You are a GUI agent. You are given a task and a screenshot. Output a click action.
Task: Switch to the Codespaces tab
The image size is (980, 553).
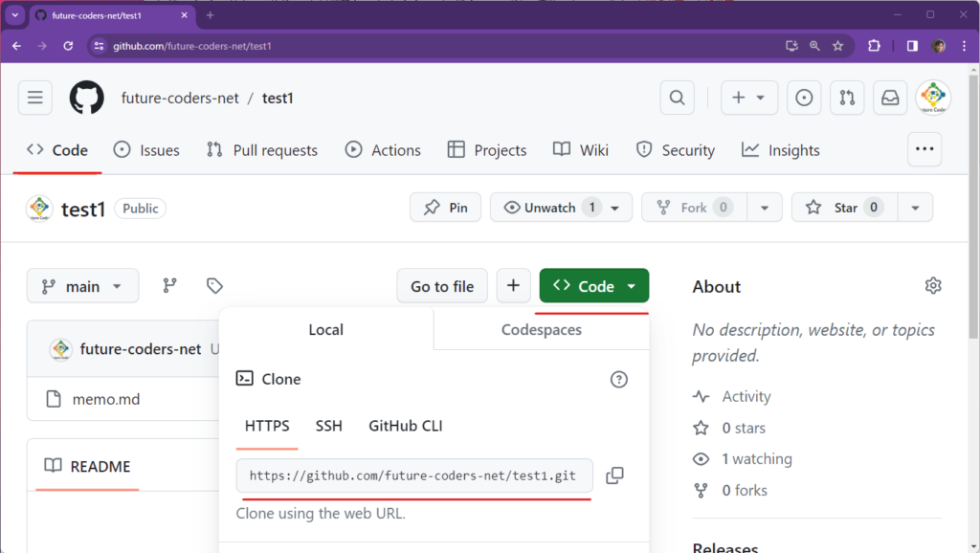coord(541,330)
